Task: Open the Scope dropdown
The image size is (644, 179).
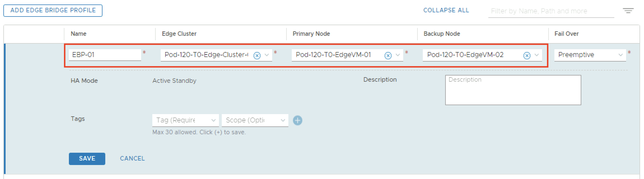Action: [x=255, y=120]
